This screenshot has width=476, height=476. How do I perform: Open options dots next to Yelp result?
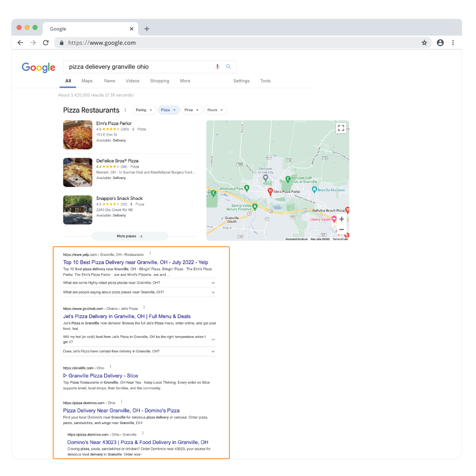click(150, 253)
